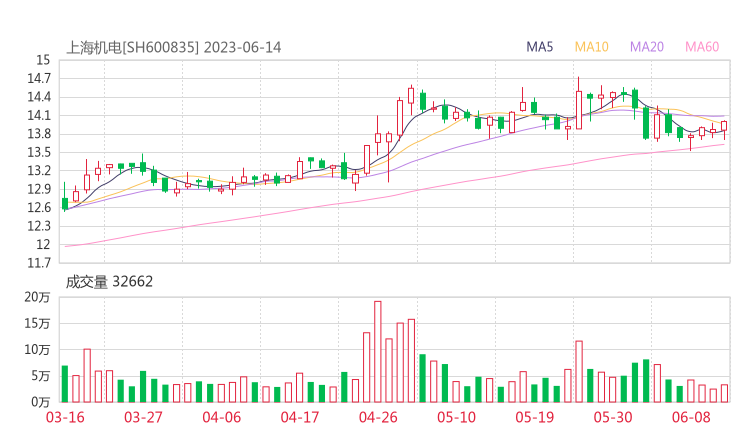Viewport: 740px width, 440px height.
Task: Click the 04-06 date label
Action: 221,417
